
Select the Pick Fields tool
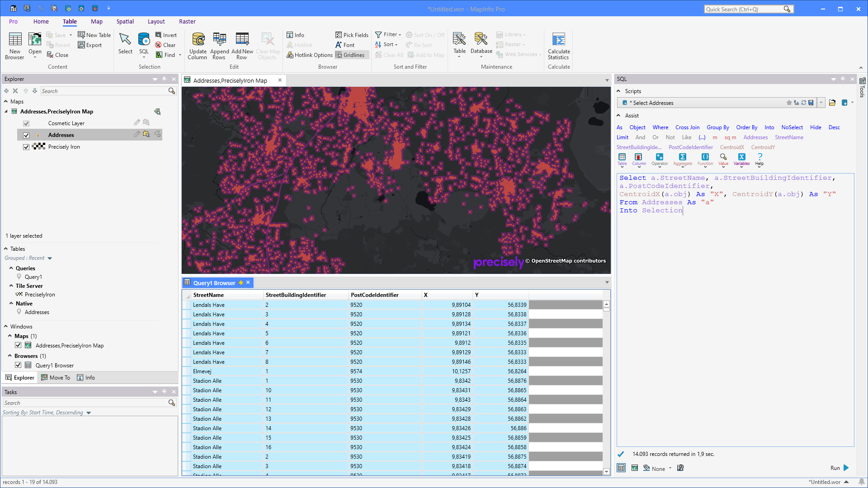(352, 35)
